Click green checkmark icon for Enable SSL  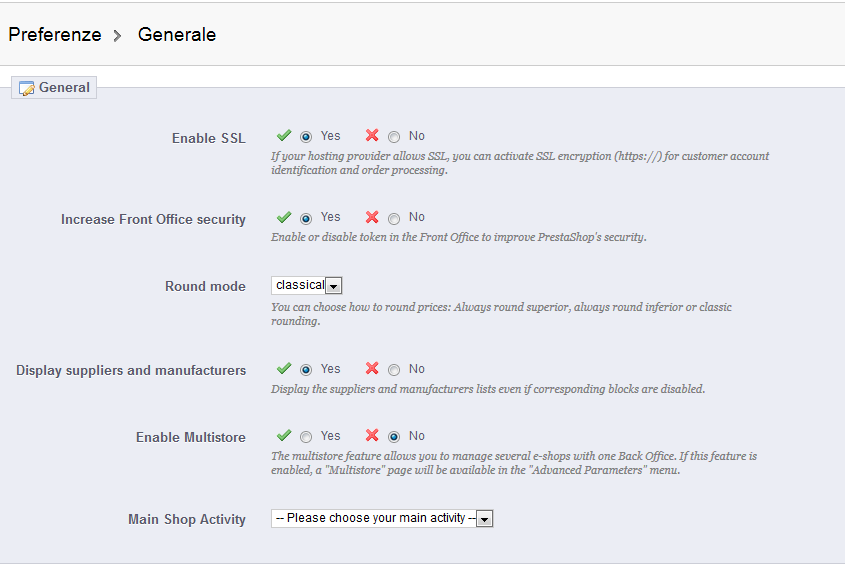point(284,136)
